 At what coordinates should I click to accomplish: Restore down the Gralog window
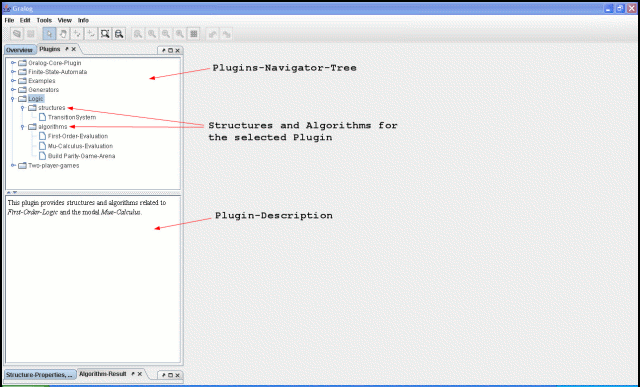tap(620, 8)
